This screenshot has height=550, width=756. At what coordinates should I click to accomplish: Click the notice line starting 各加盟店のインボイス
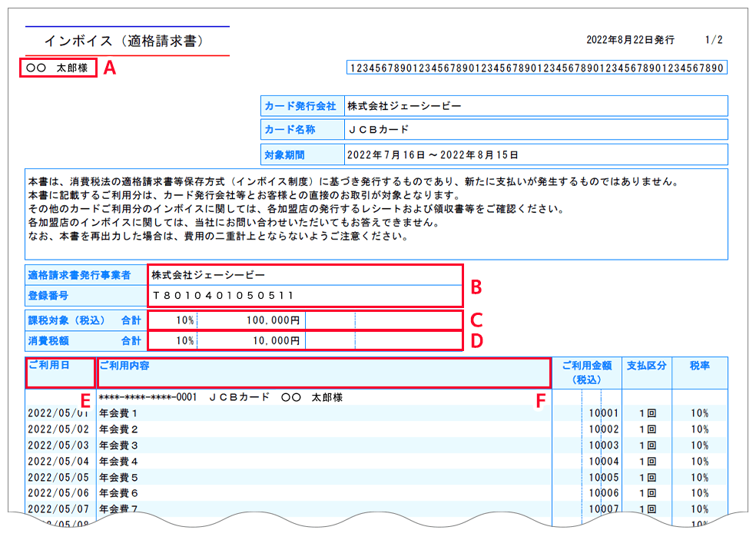(x=234, y=223)
